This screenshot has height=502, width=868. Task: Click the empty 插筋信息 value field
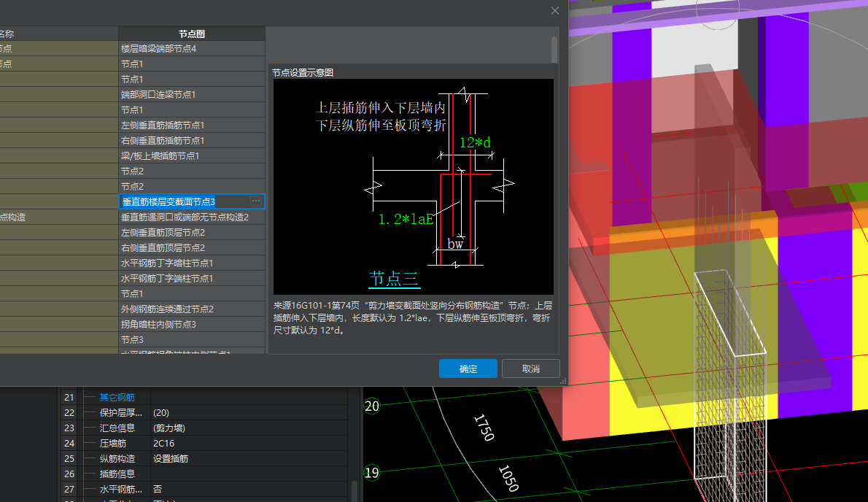[249, 474]
